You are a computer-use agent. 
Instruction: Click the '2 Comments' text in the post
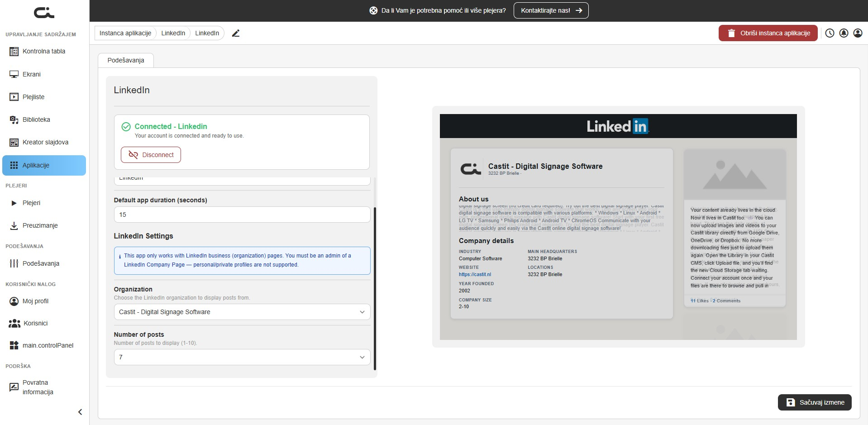pyautogui.click(x=726, y=301)
